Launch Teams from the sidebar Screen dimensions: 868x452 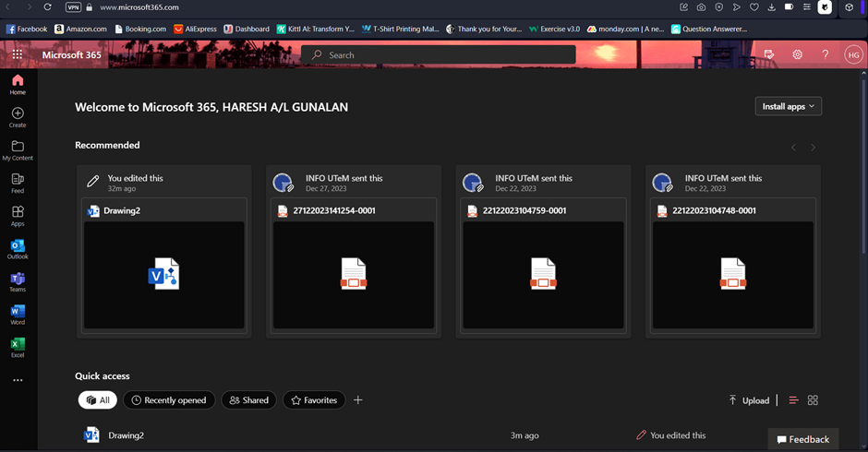[x=18, y=281]
